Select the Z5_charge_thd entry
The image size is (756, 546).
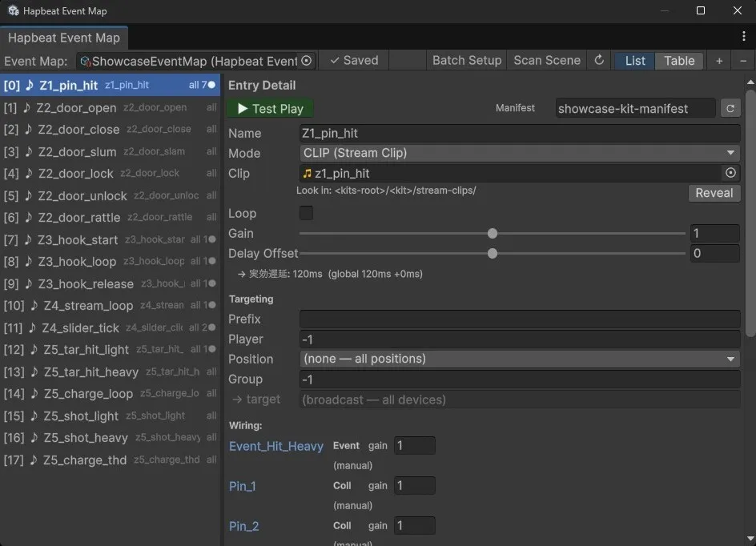pyautogui.click(x=110, y=460)
